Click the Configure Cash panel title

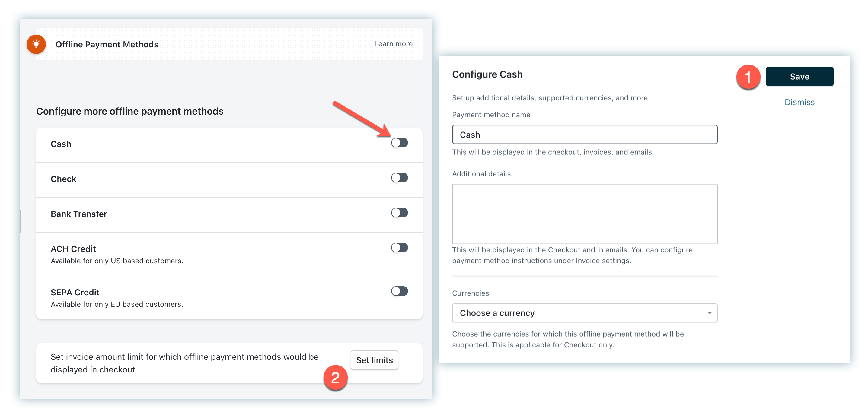tap(487, 74)
